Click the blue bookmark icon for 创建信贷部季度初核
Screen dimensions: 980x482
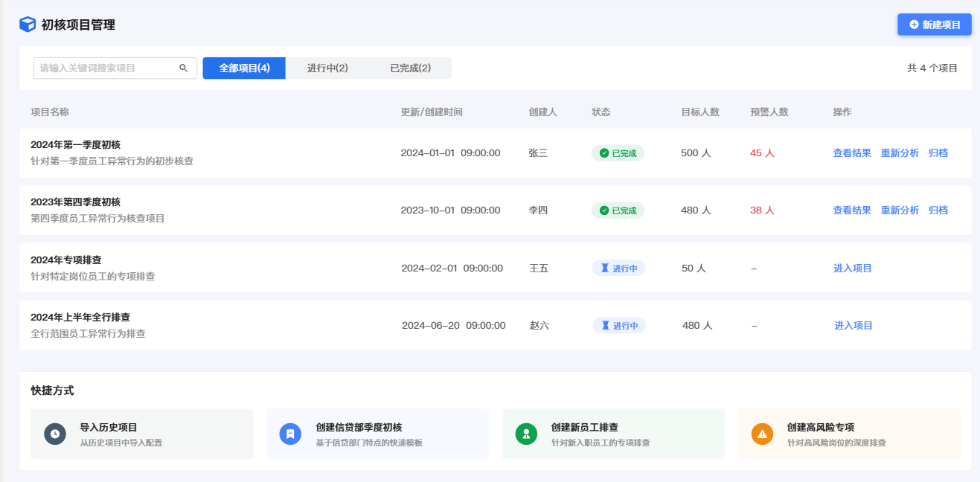tap(290, 434)
